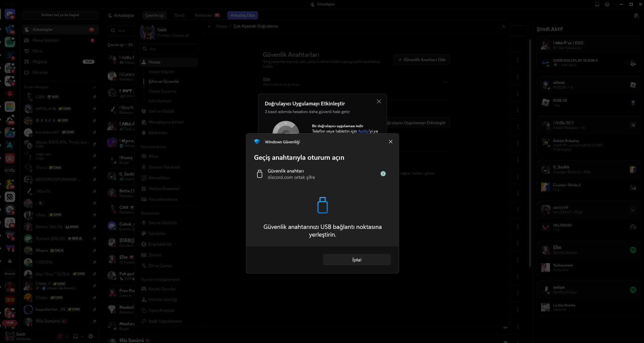644x343 pixels.
Task: Go back with the arrow before Hesap breadcrumb
Action: (209, 26)
